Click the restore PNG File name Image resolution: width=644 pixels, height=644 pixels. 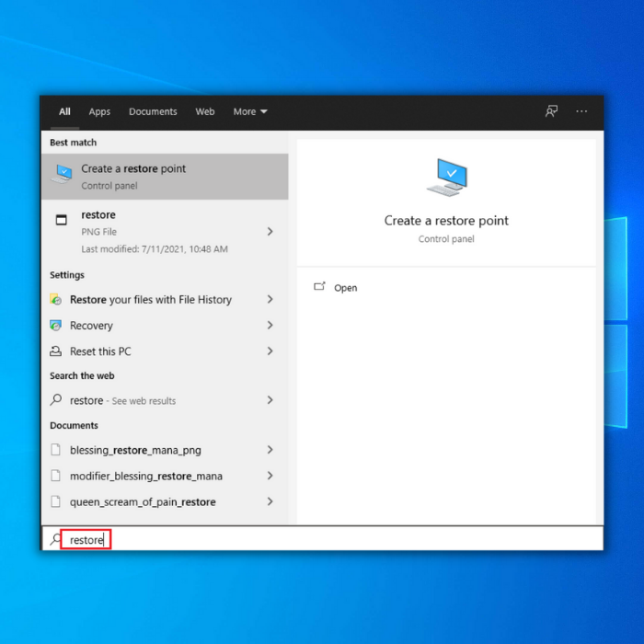click(x=98, y=214)
